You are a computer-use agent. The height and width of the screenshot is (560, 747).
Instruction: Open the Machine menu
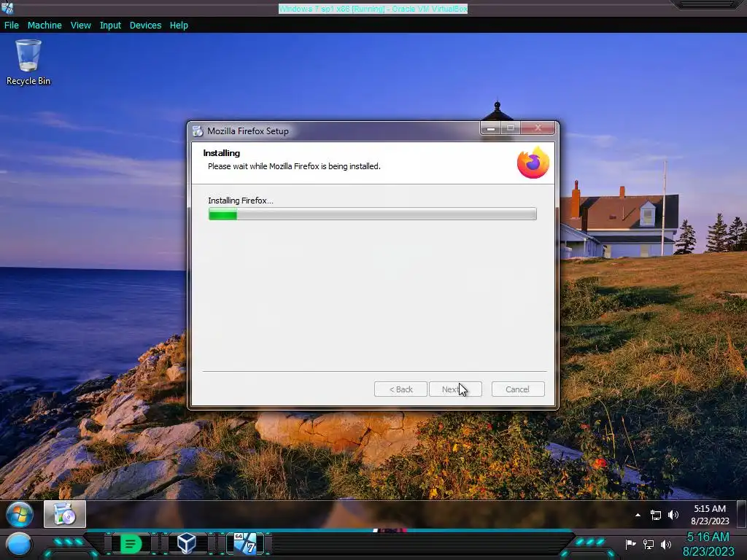44,26
